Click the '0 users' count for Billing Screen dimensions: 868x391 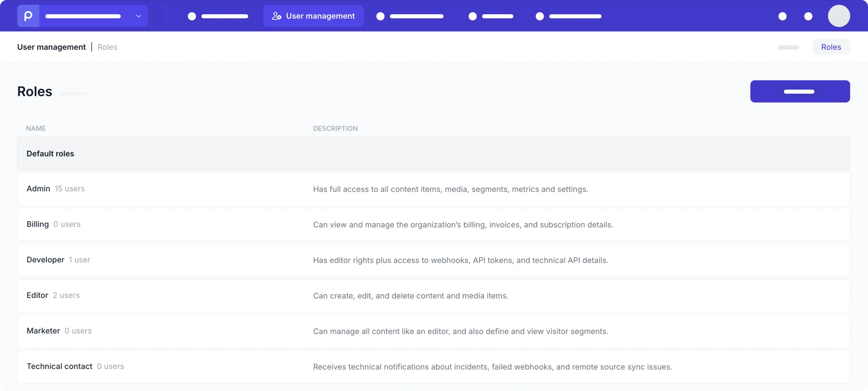tap(67, 224)
